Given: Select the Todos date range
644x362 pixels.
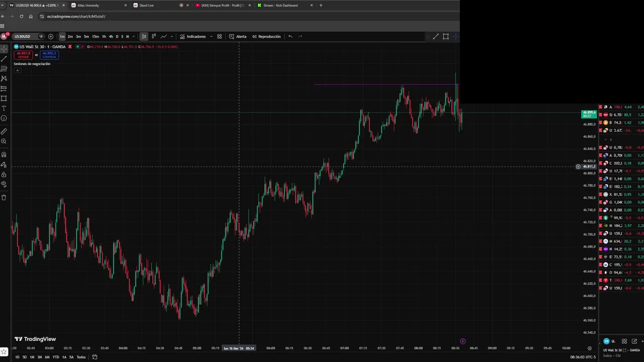Looking at the screenshot, I should [x=81, y=357].
